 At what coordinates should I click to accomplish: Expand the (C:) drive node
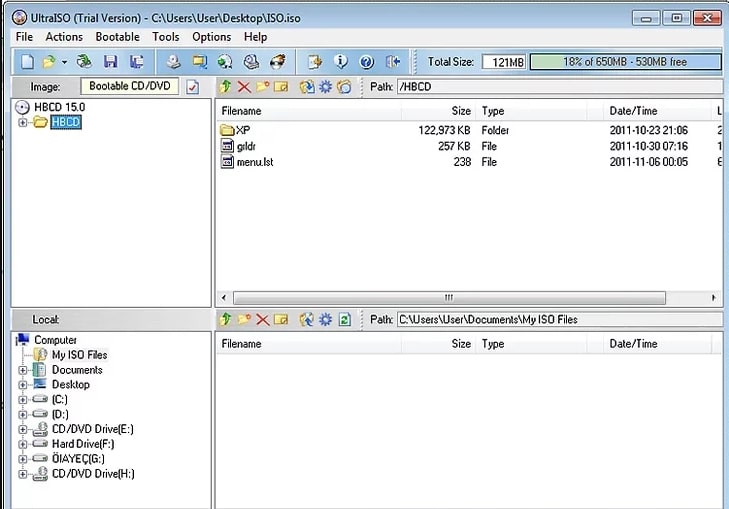click(x=22, y=400)
